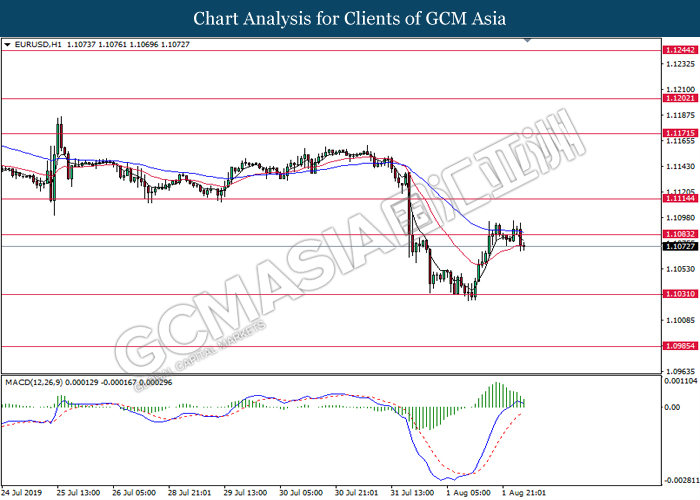This screenshot has width=700, height=500.
Task: Select the 1.10832 red price level label
Action: 680,234
